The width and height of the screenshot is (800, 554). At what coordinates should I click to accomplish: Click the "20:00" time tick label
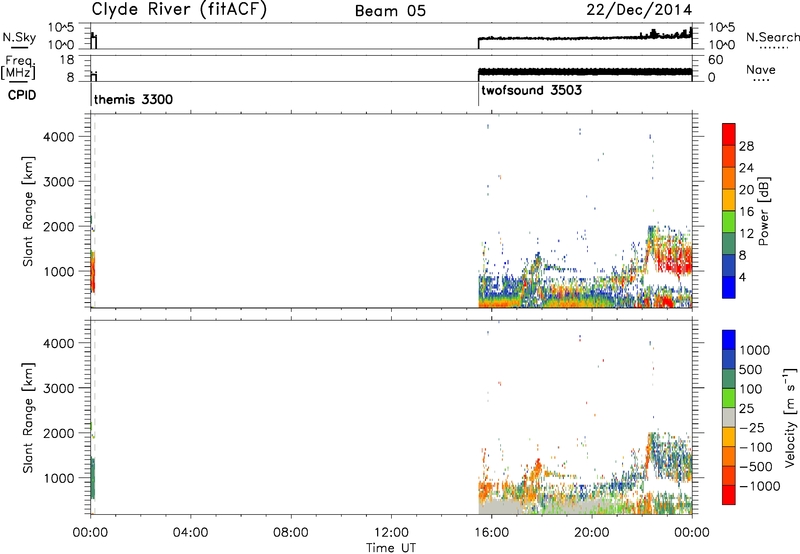[x=591, y=533]
